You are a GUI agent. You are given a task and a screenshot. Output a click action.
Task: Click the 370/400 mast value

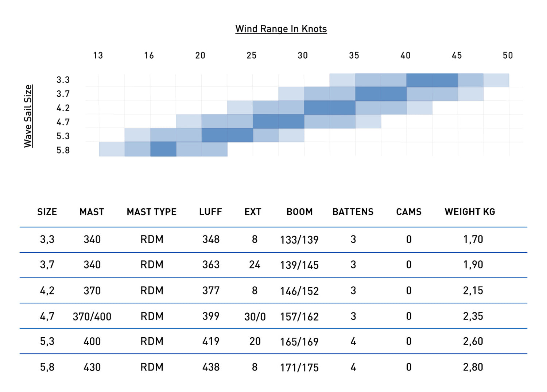click(x=92, y=316)
